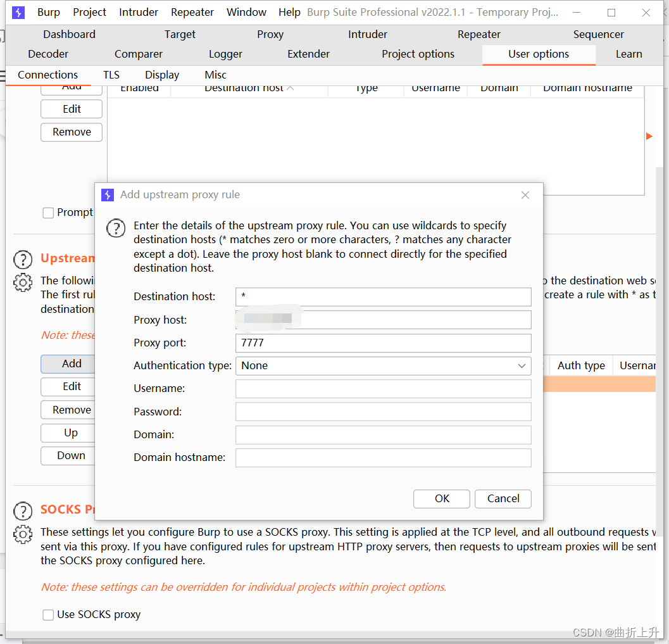
Task: Open the Intruder menu in the menu bar
Action: click(138, 13)
